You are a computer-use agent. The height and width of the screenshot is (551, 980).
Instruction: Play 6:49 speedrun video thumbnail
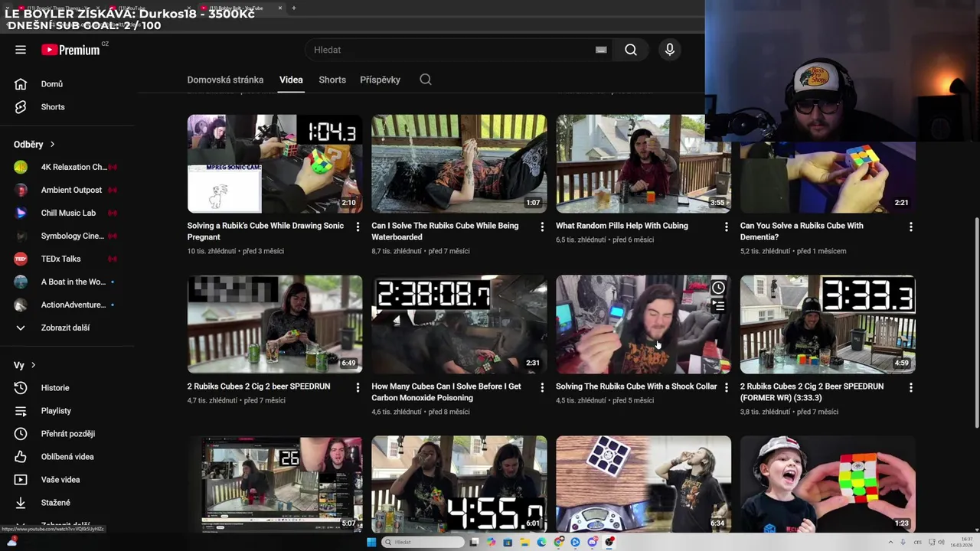click(x=275, y=324)
